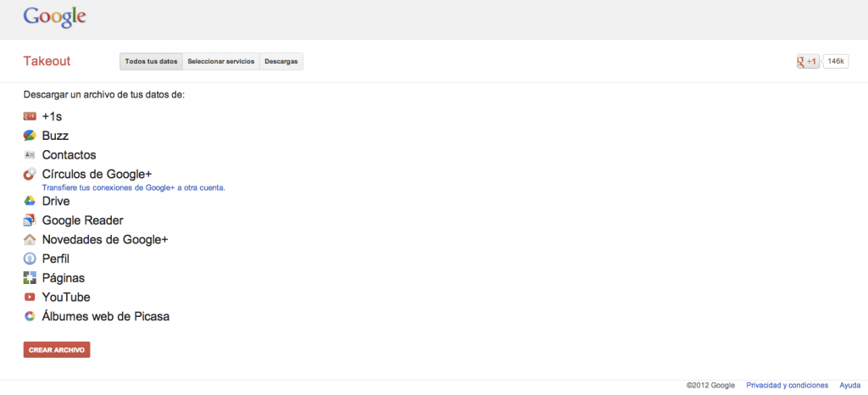Click the Círculos de Google+ icon
Image resolution: width=868 pixels, height=395 pixels.
click(x=30, y=175)
